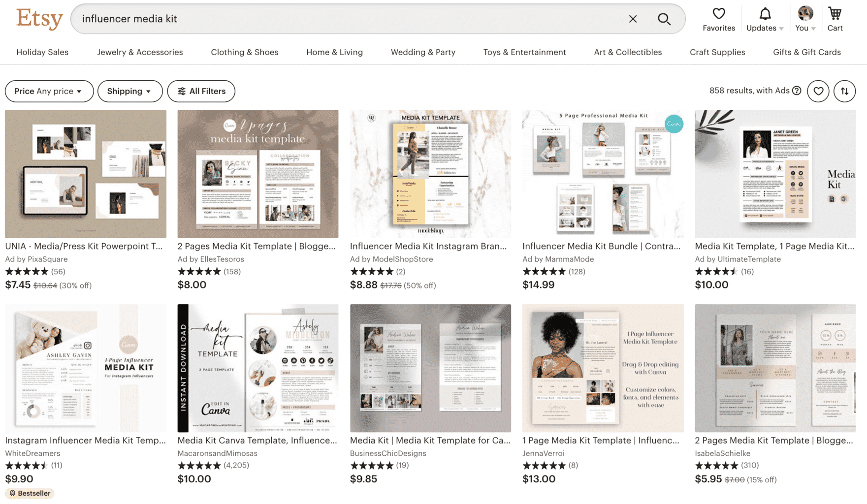Visit the WhiteDreamers shop link

(x=32, y=453)
